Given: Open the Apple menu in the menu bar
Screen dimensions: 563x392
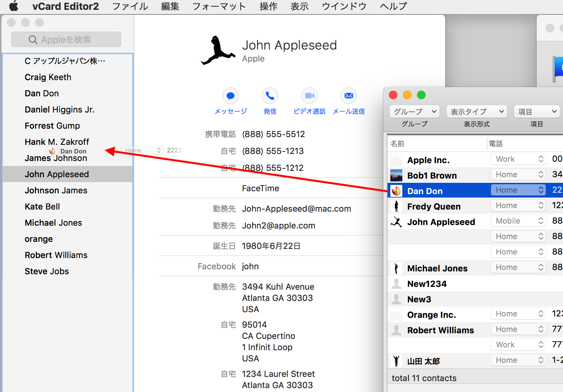Looking at the screenshot, I should pyautogui.click(x=14, y=6).
